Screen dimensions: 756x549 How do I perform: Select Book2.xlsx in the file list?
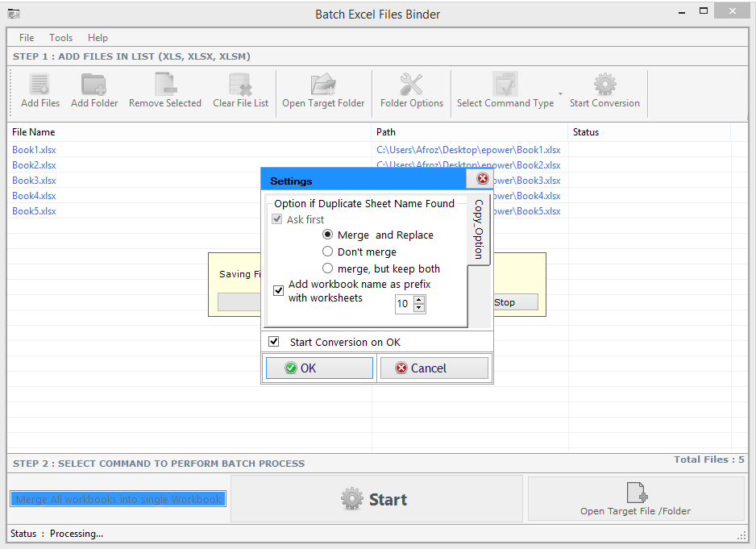pyautogui.click(x=34, y=165)
